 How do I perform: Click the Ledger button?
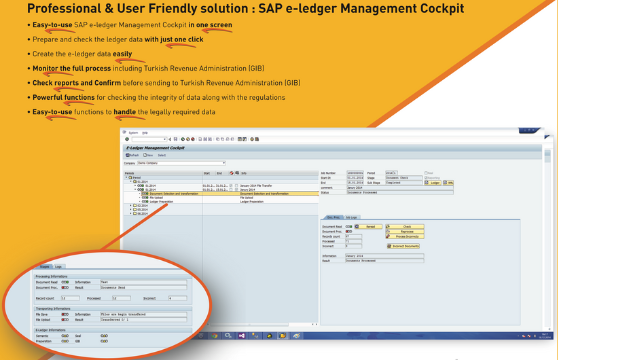click(433, 182)
